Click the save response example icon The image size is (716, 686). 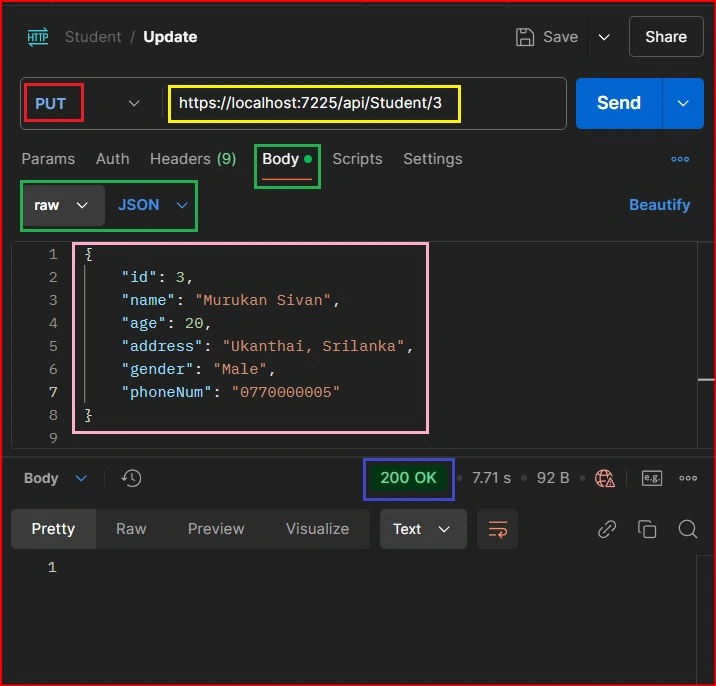(652, 478)
